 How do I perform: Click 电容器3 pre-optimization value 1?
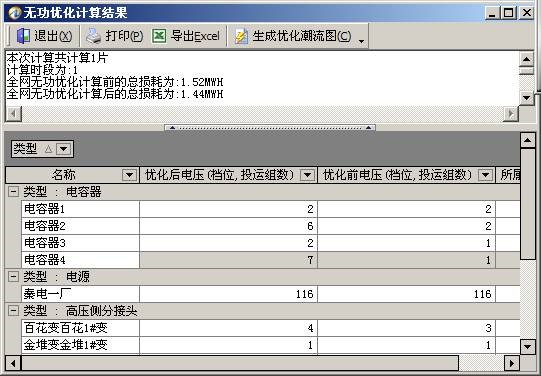[406, 243]
